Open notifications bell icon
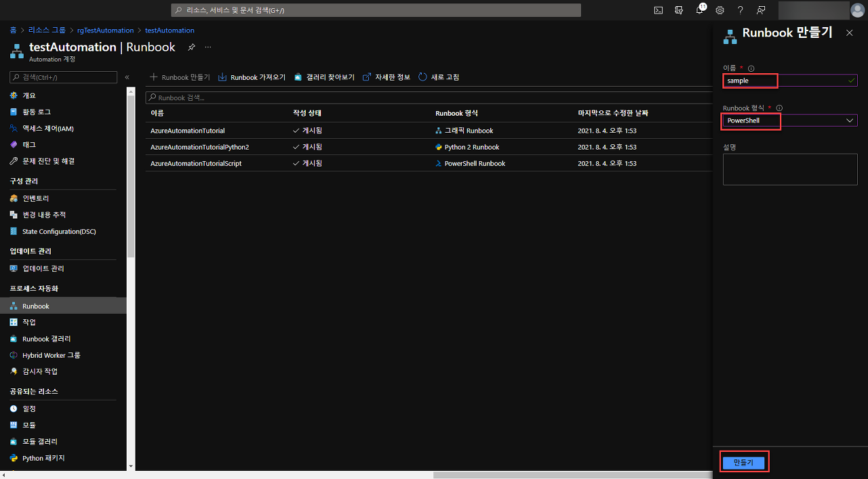 pyautogui.click(x=700, y=10)
